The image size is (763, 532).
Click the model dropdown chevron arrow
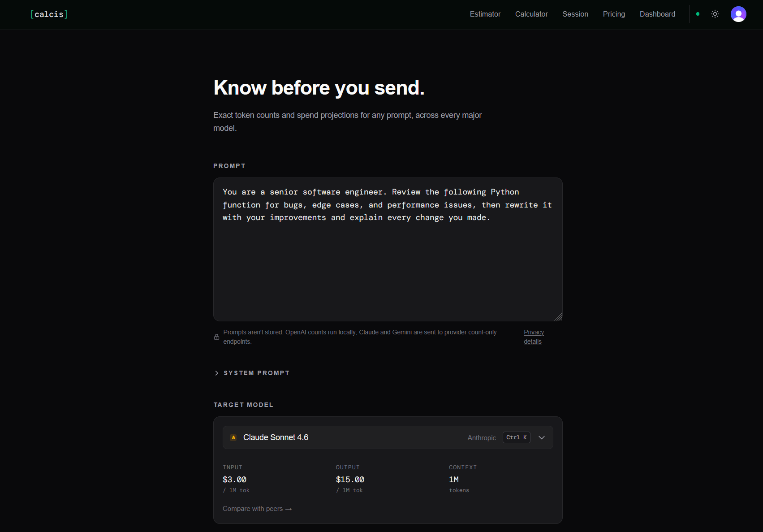(x=542, y=437)
